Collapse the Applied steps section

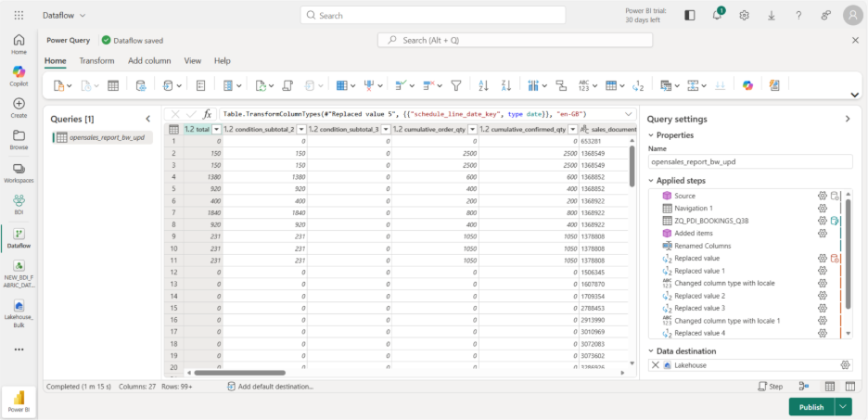tap(650, 180)
